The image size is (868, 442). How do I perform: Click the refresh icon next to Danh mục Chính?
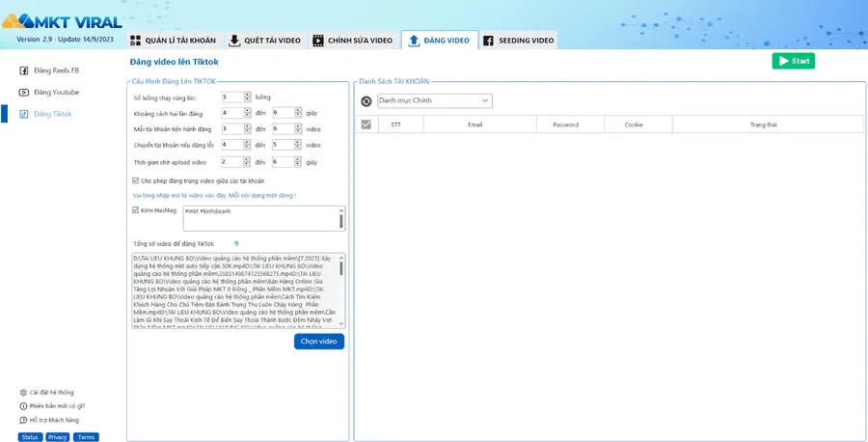pos(366,101)
